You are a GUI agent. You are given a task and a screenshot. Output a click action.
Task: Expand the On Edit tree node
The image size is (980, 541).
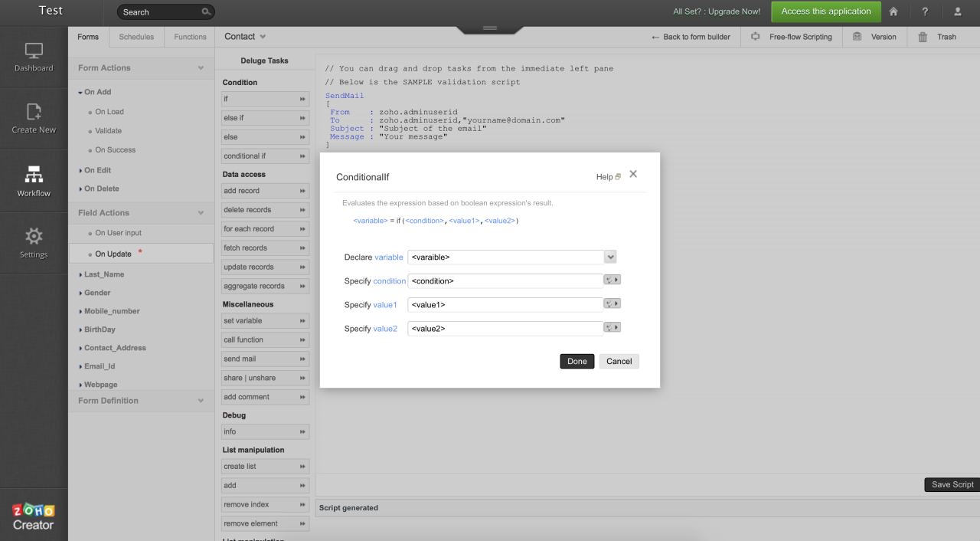pyautogui.click(x=80, y=170)
